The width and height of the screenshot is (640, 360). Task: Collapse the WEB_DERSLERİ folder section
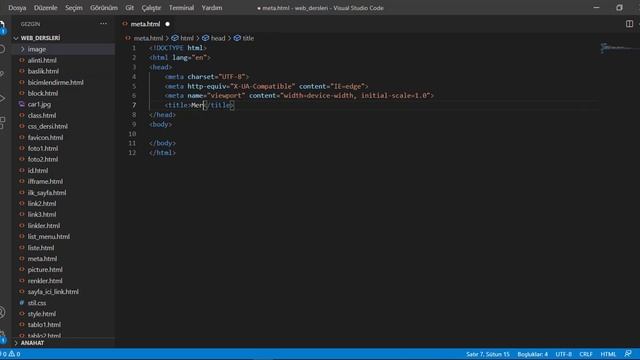[40, 38]
